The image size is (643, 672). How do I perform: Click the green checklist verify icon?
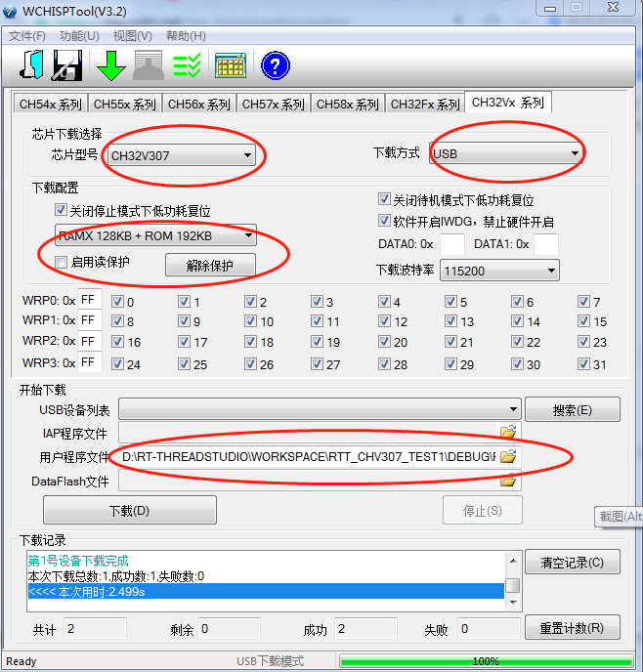(x=187, y=65)
